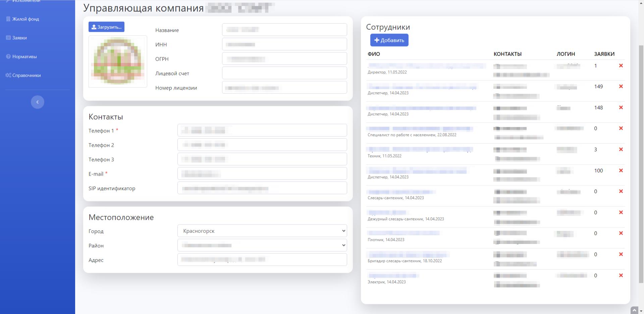This screenshot has width=644, height=314.
Task: Click the scroll-to-top arrow icon
Action: click(634, 310)
